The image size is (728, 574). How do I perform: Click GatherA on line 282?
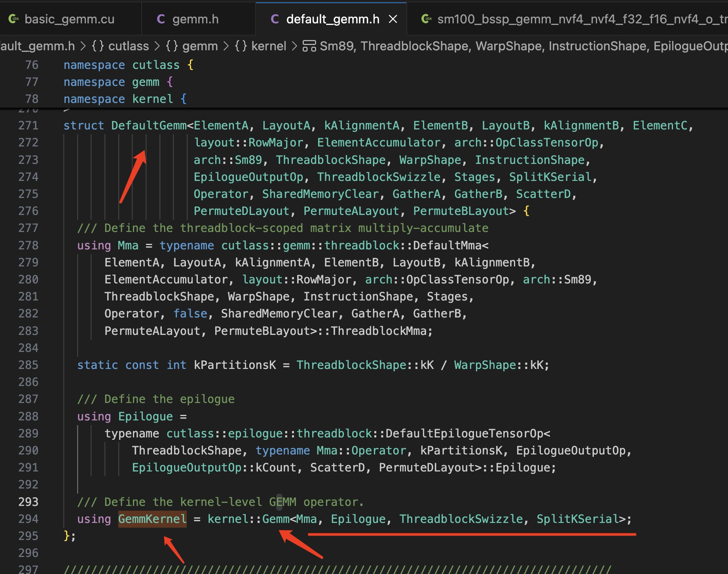click(375, 314)
